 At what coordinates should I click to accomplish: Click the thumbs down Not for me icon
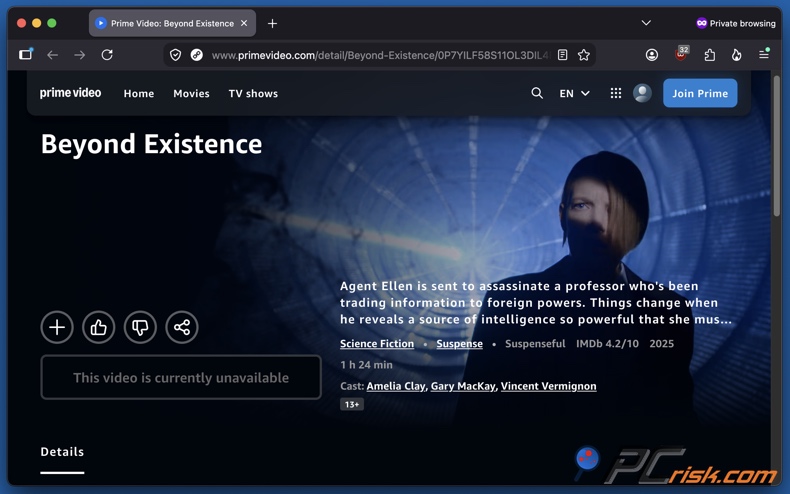pyautogui.click(x=140, y=327)
